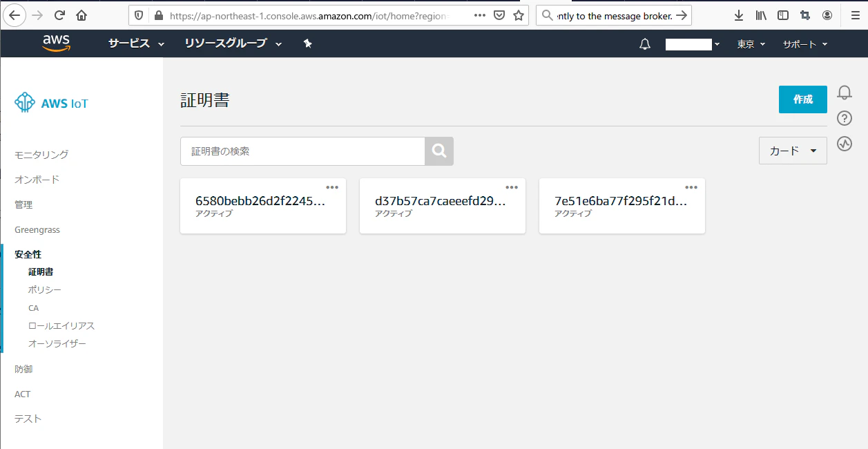Image resolution: width=868 pixels, height=449 pixels.
Task: Go to the browser home page icon
Action: coord(81,15)
